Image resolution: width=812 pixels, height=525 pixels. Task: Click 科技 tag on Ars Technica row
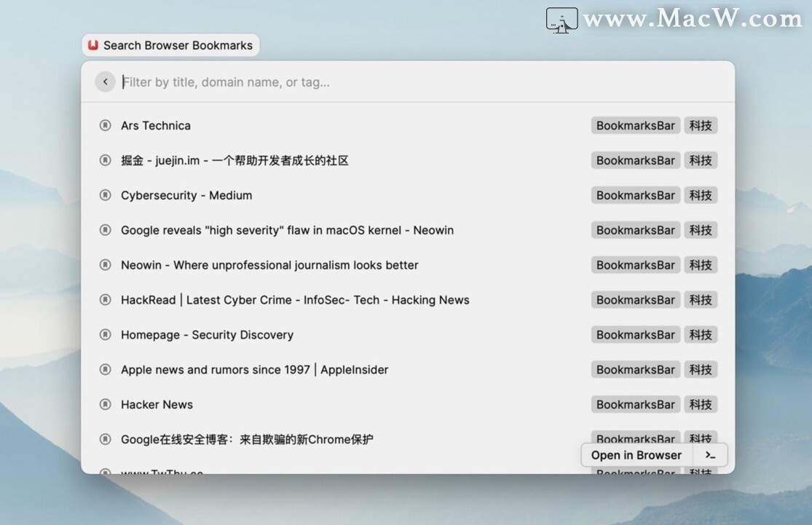coord(701,125)
